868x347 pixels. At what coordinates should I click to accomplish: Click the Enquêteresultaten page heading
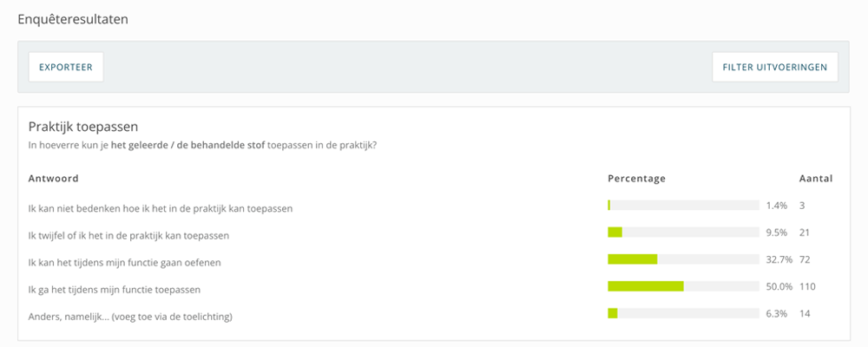73,19
